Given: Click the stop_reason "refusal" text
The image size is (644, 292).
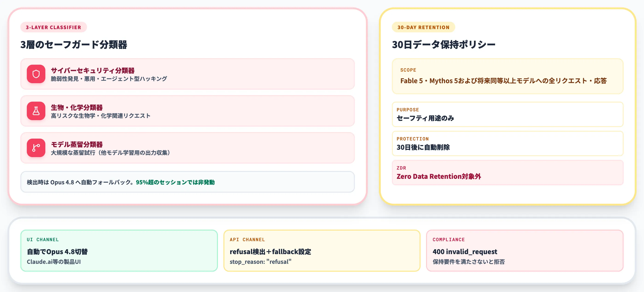Looking at the screenshot, I should pos(260,262).
